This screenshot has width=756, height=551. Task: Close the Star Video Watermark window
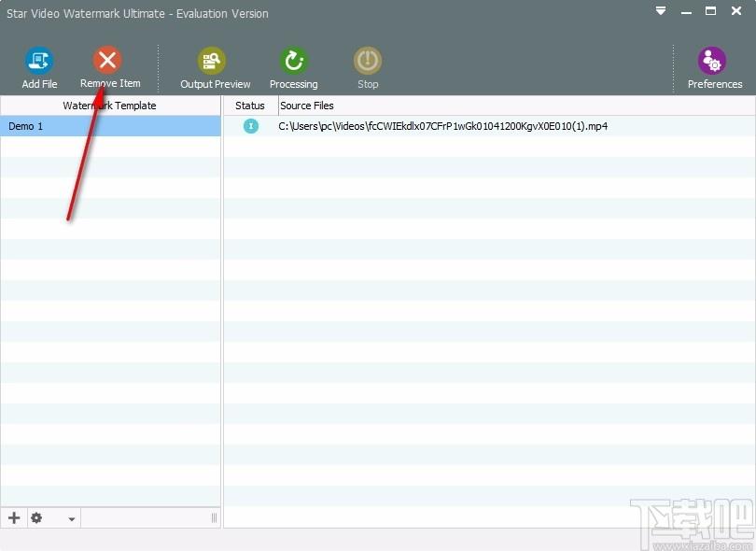coord(736,10)
